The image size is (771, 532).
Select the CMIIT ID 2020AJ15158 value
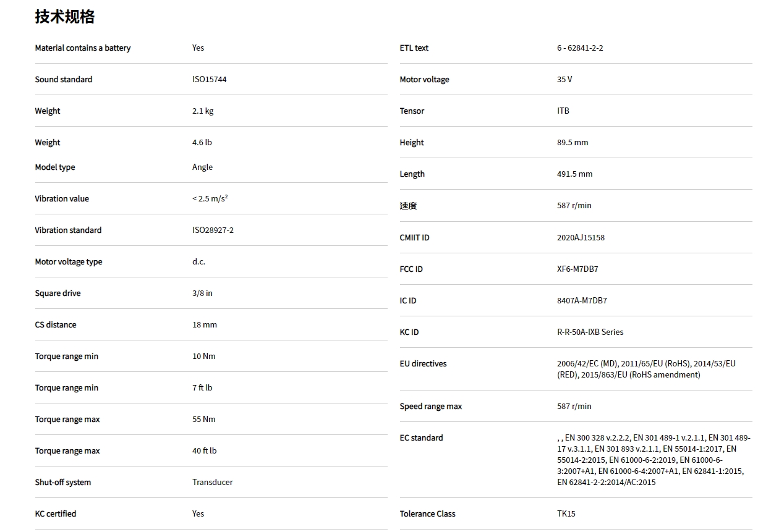click(581, 238)
